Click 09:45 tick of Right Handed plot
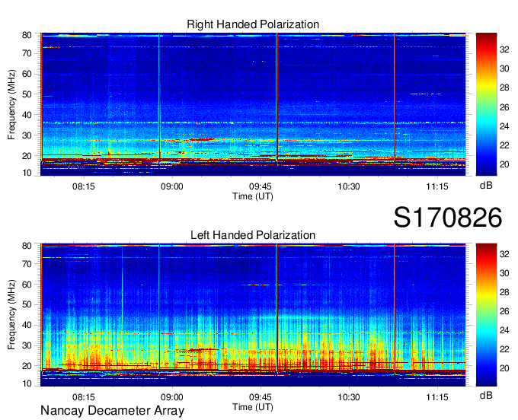The height and width of the screenshot is (420, 518). (261, 186)
